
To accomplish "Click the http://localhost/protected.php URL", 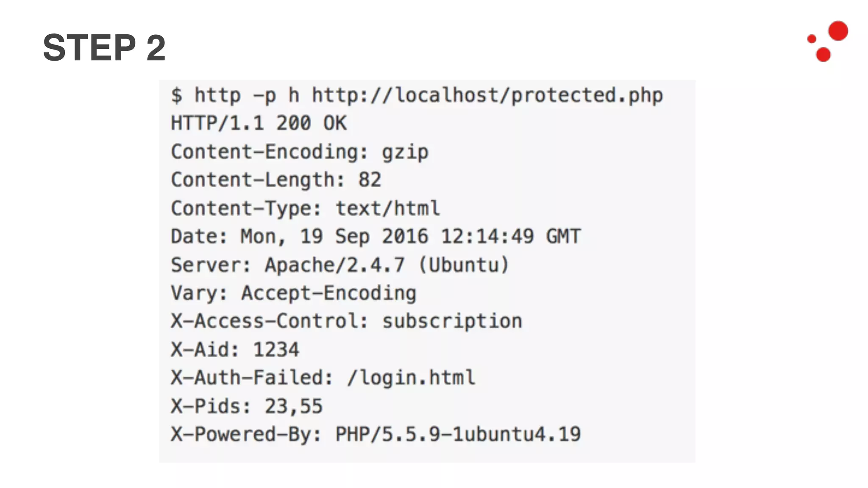I will [487, 96].
